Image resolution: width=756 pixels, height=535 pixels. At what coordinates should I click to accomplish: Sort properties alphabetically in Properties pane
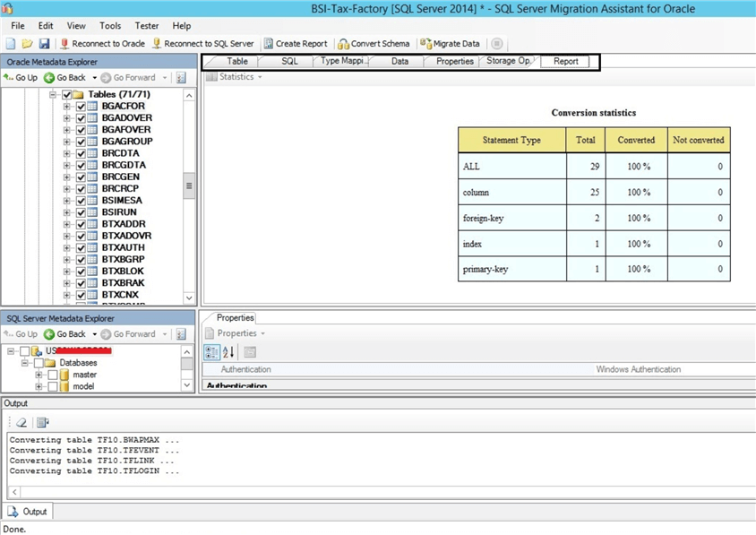click(x=226, y=351)
